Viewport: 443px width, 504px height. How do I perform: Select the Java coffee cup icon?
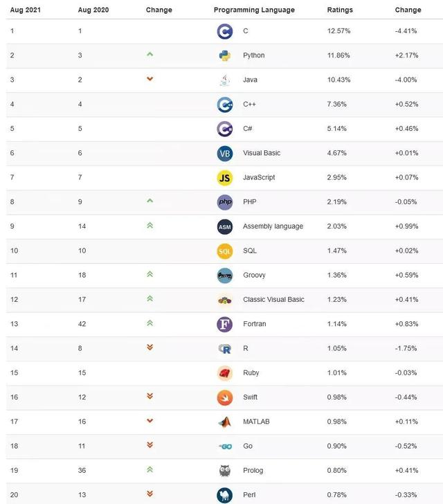(x=225, y=80)
